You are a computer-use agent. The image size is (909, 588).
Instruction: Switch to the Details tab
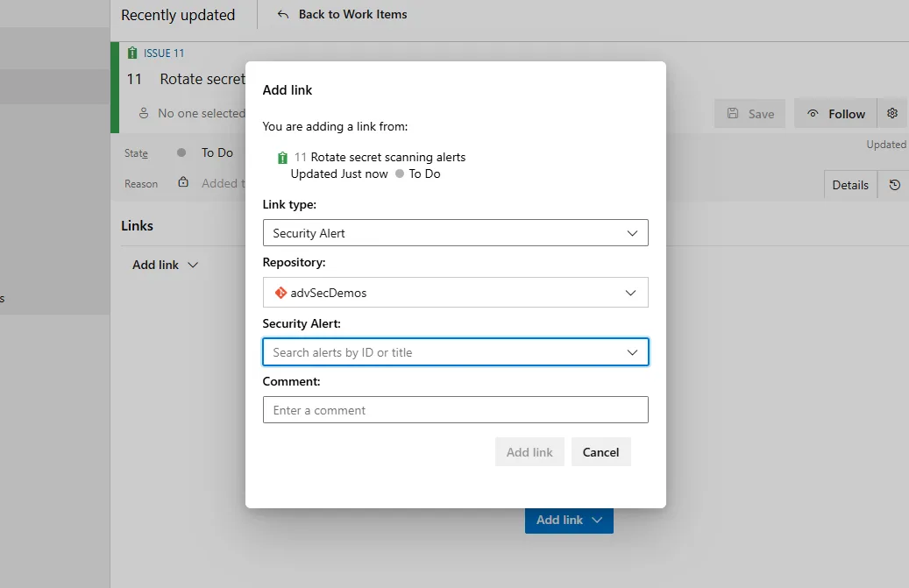[x=849, y=185]
